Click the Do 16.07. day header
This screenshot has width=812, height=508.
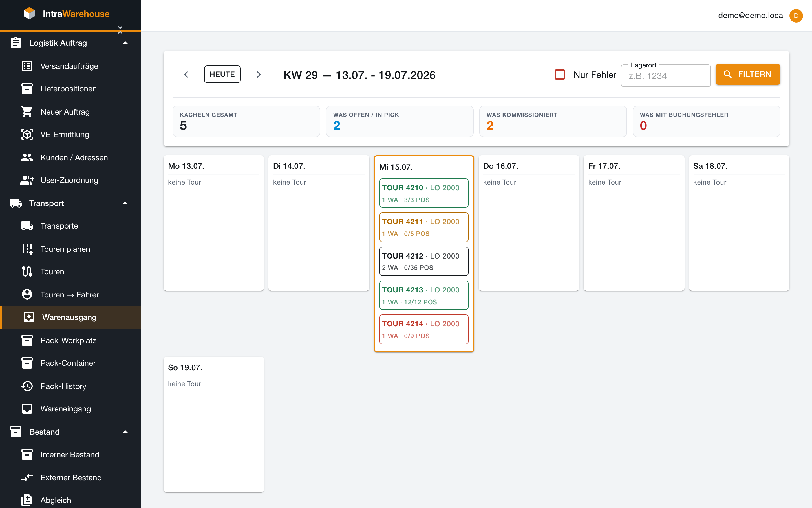tap(501, 166)
